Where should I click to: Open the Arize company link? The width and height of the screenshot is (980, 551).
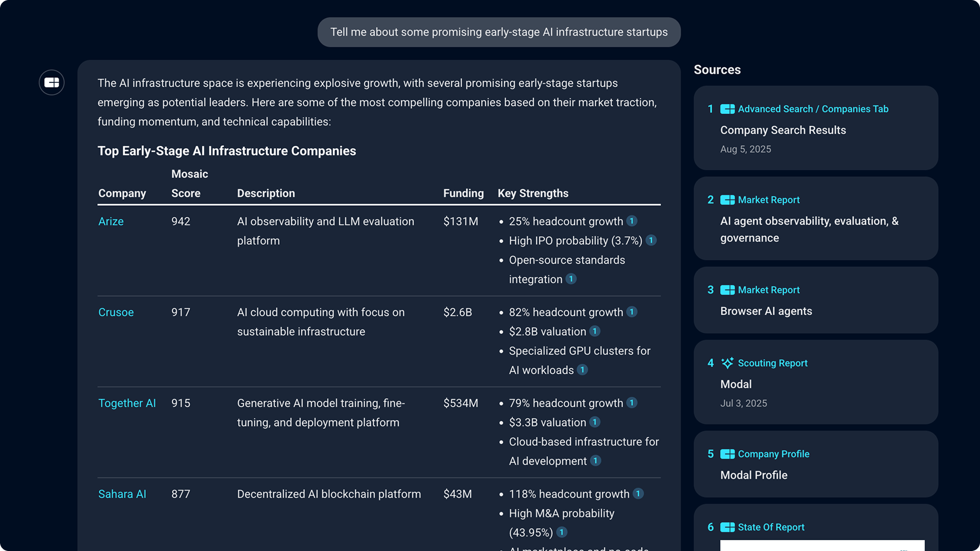[111, 221]
